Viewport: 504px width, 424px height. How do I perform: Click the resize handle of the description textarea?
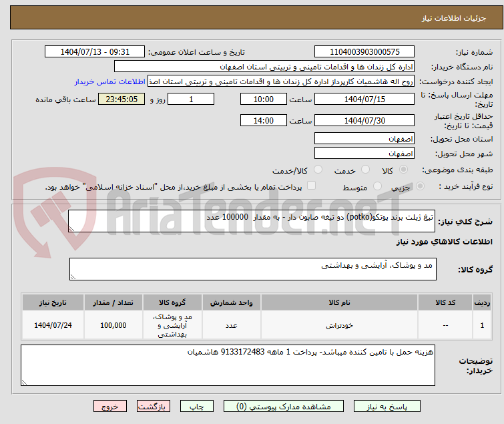click(71, 229)
